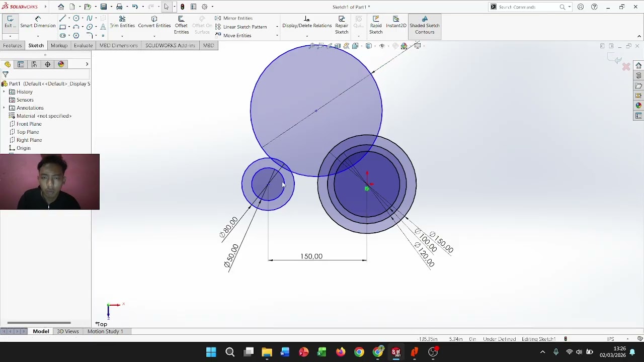Expand the History tree node
Image resolution: width=644 pixels, height=362 pixels.
[x=4, y=92]
